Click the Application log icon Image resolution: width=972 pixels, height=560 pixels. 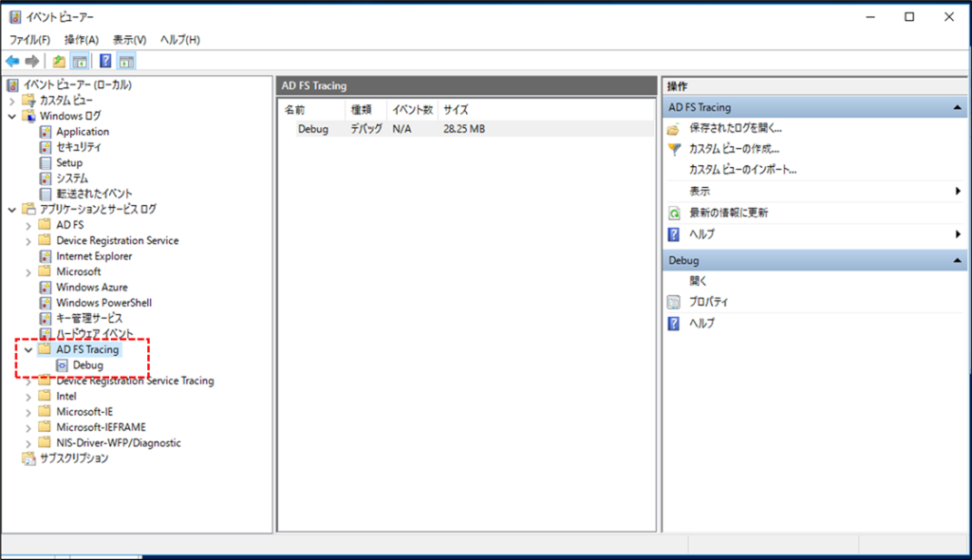pyautogui.click(x=46, y=132)
